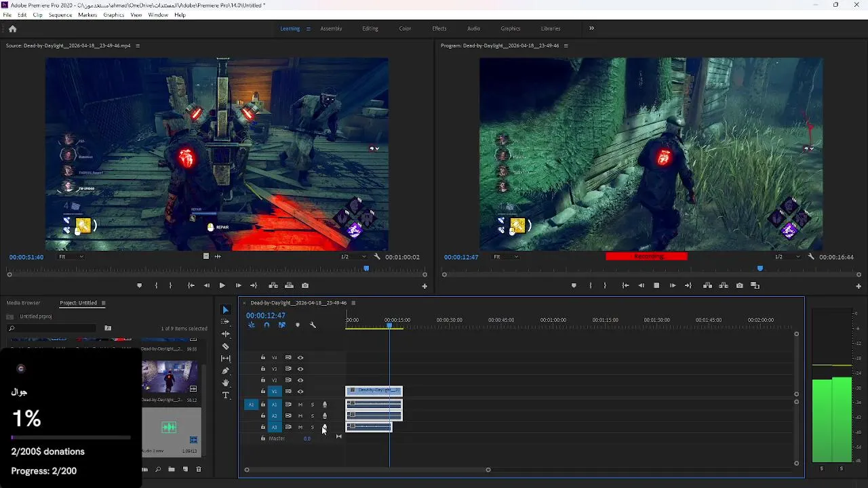This screenshot has height=488, width=868.
Task: Switch to the Media Browser tab
Action: (24, 303)
